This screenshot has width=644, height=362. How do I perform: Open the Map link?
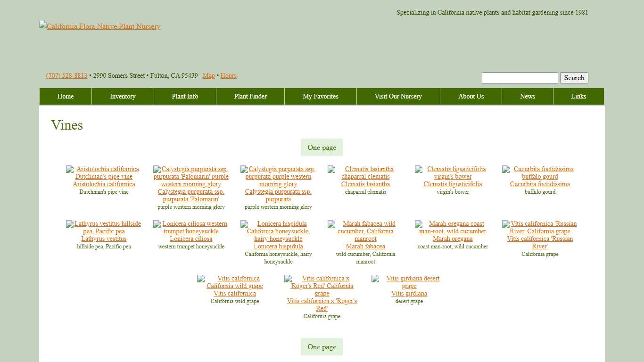point(208,75)
